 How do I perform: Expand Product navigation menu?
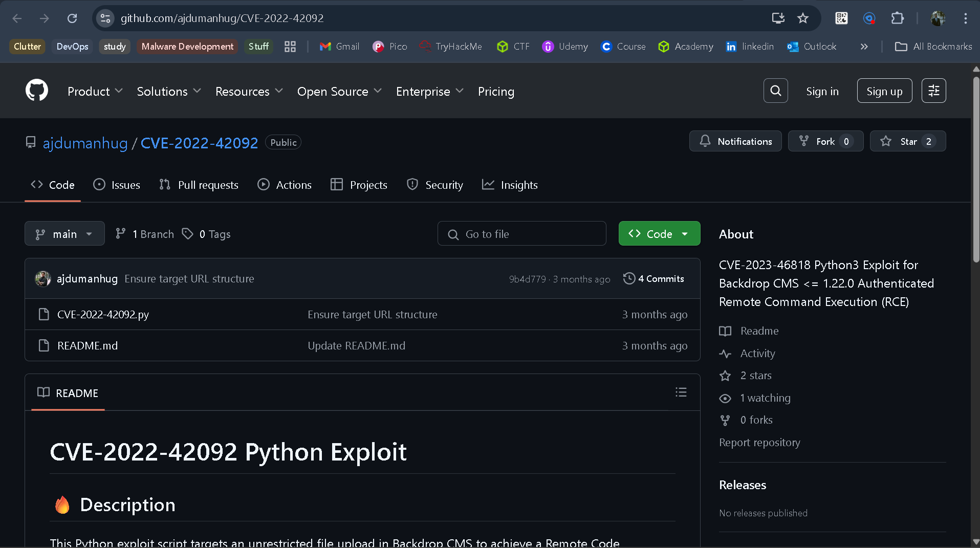[95, 91]
